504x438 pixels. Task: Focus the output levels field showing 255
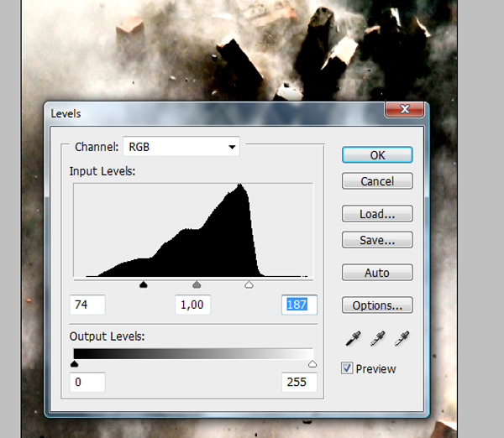pos(299,382)
